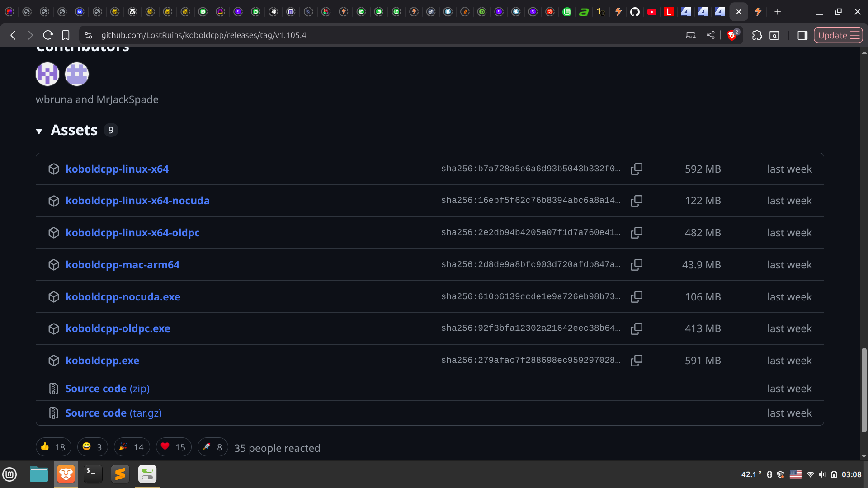868x488 pixels.
Task: Open the browser extensions puzzle icon
Action: coord(757,35)
